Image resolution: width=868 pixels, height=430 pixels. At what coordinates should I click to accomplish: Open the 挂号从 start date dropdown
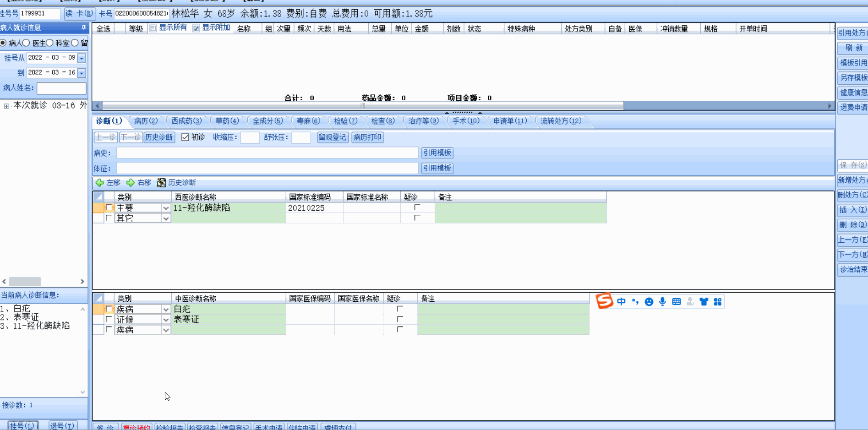tap(82, 58)
